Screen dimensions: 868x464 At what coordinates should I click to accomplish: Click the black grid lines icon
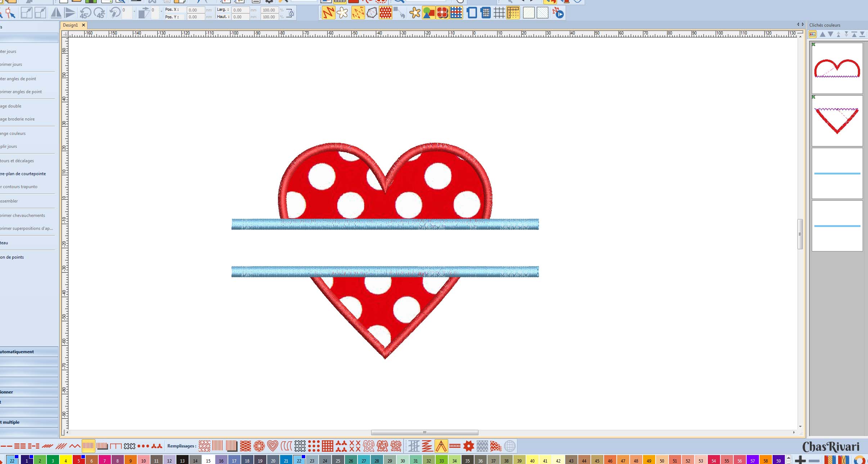(499, 13)
